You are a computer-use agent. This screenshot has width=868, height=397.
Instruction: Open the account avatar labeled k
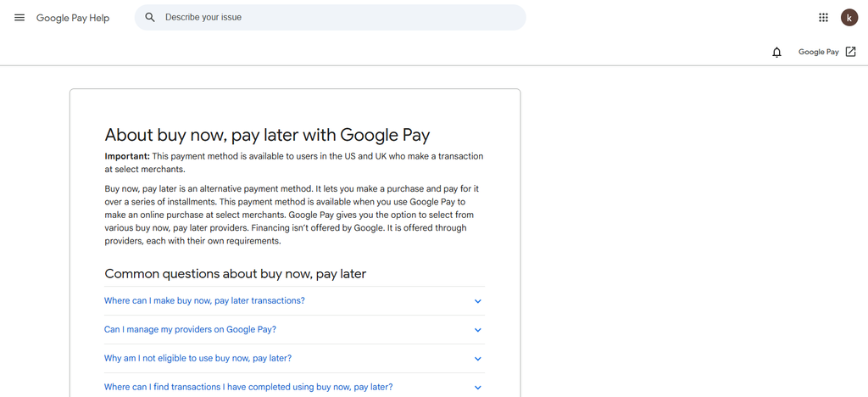tap(849, 18)
